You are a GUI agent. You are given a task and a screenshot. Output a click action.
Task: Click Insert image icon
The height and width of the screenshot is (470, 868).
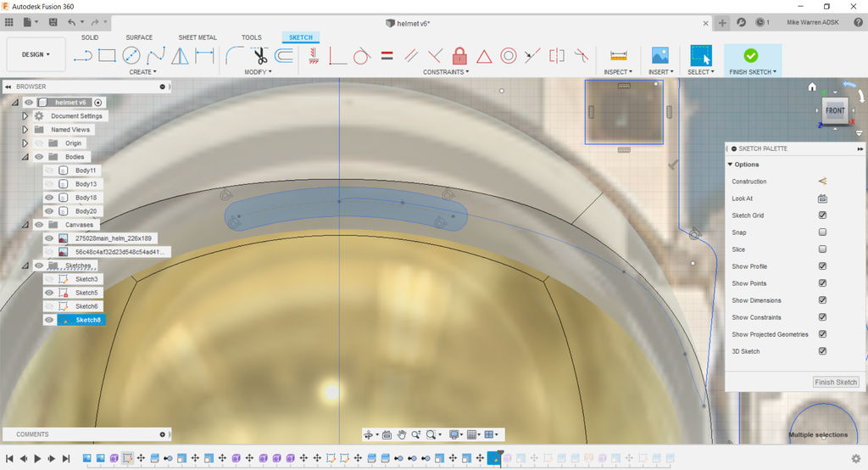660,55
